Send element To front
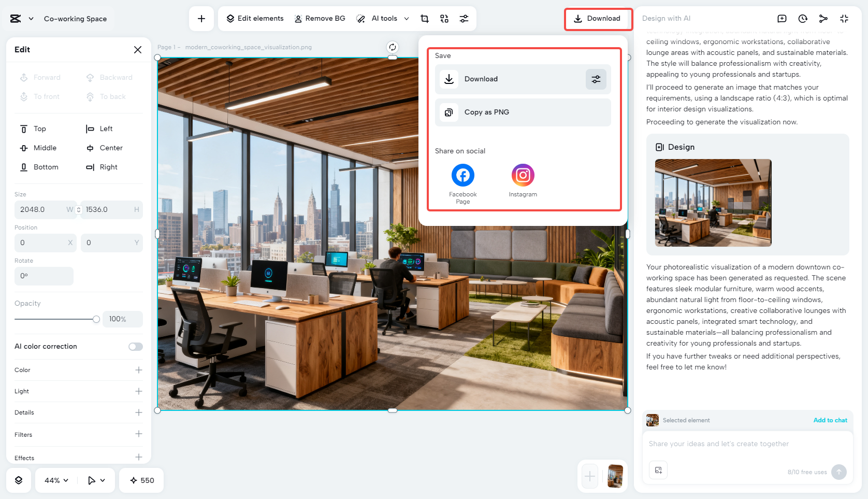Screen dimensions: 868x499 [40, 97]
